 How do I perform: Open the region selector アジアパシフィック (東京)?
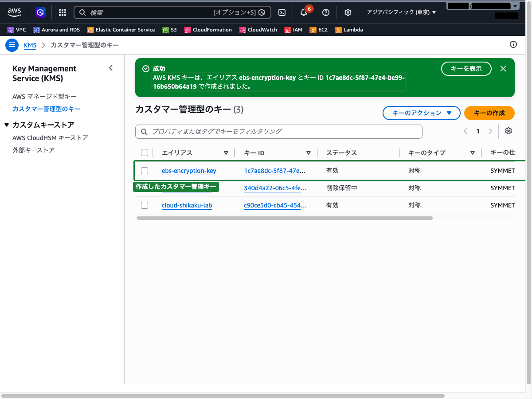pos(401,12)
